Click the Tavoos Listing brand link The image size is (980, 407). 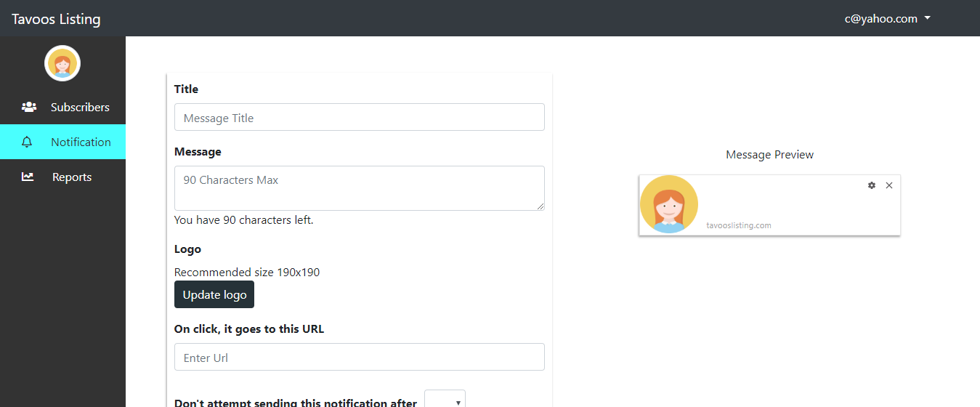(x=56, y=19)
